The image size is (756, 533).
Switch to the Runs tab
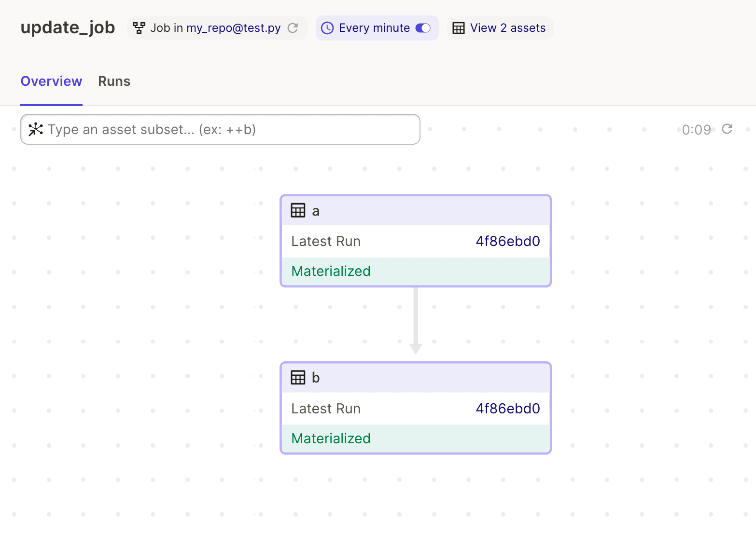[114, 81]
